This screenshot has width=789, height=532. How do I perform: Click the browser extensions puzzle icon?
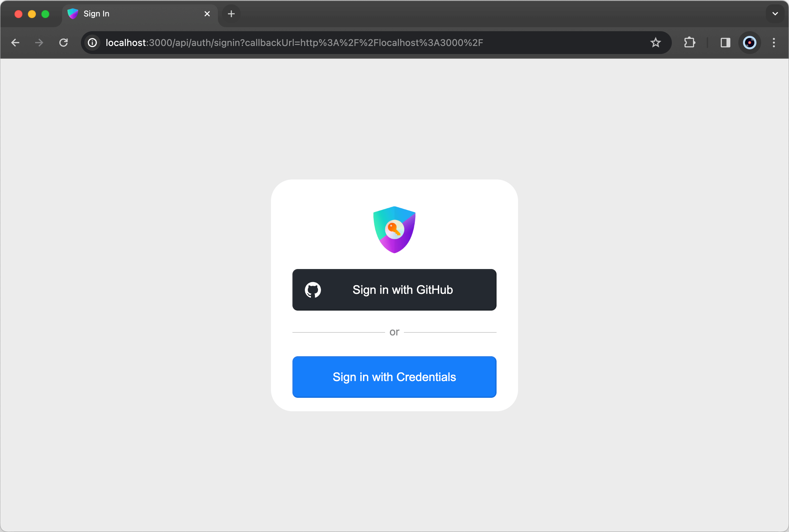coord(690,42)
